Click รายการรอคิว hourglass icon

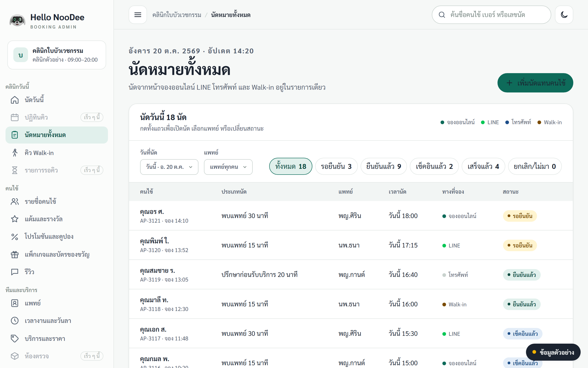14,170
